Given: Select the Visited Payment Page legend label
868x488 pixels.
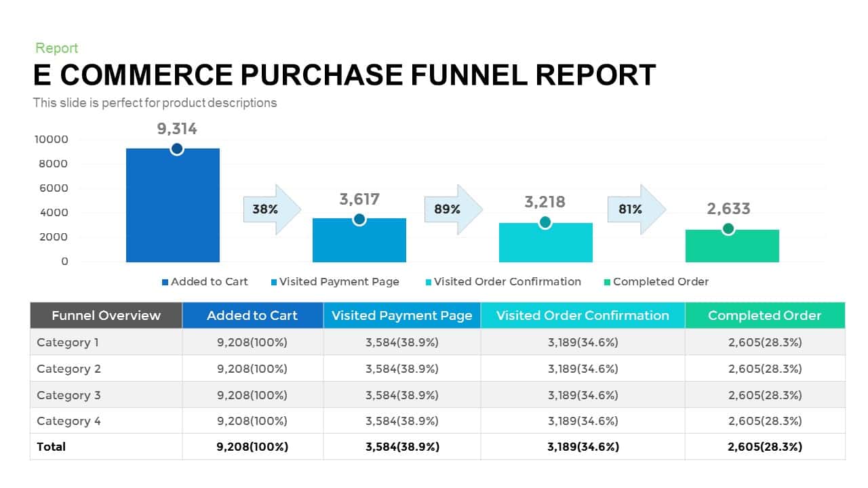Looking at the screenshot, I should [339, 282].
